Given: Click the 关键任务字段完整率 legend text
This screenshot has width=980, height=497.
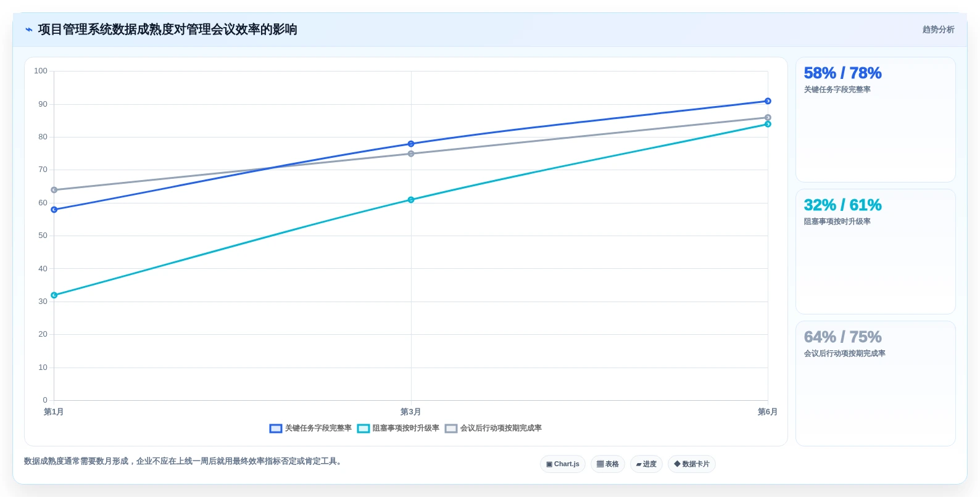Looking at the screenshot, I should 318,429.
